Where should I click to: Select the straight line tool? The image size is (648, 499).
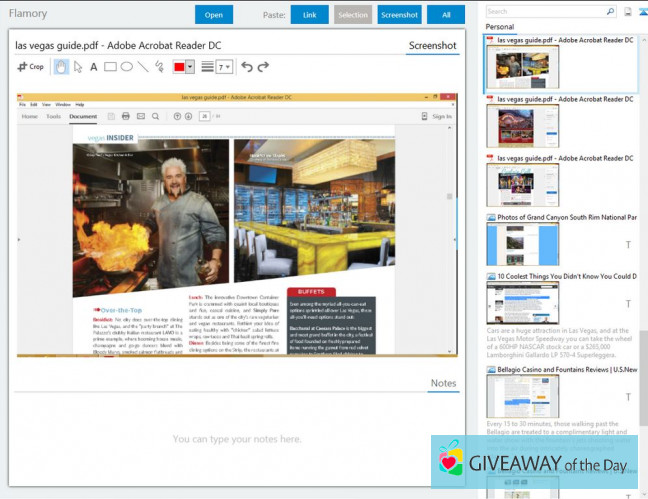tap(143, 67)
